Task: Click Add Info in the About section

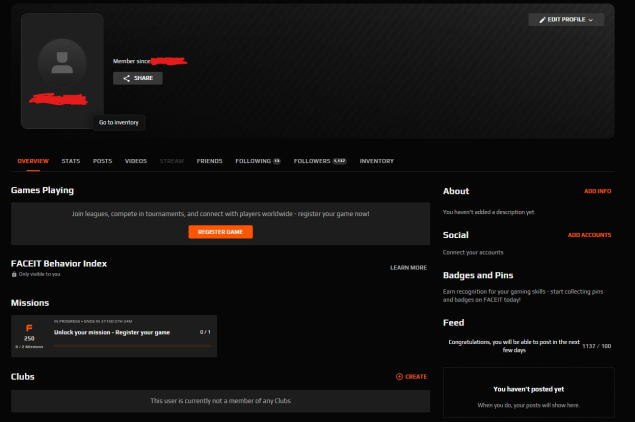Action: click(x=597, y=191)
